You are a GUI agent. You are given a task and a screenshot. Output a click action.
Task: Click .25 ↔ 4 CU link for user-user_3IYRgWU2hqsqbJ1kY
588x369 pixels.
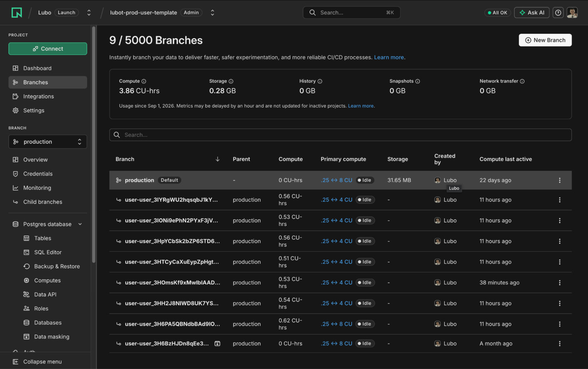[336, 200]
